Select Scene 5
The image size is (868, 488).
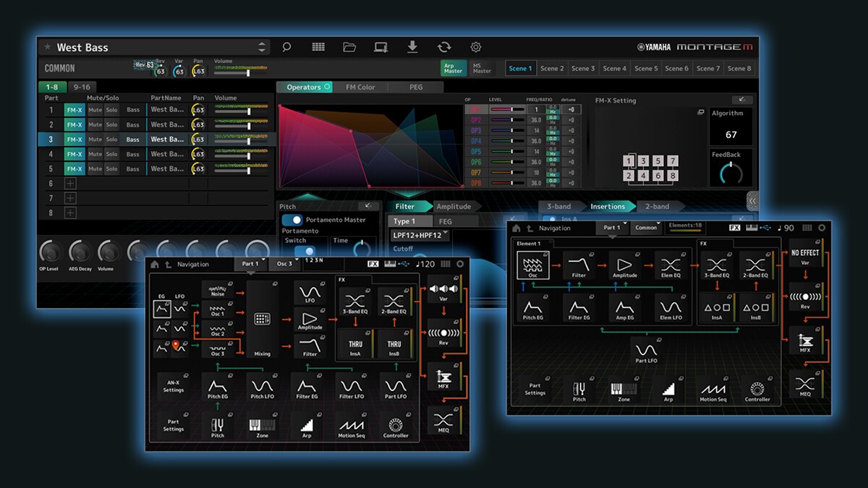pos(646,68)
